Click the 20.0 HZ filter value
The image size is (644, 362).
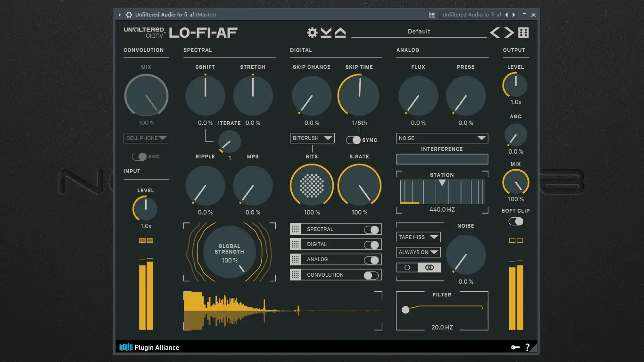(x=442, y=327)
